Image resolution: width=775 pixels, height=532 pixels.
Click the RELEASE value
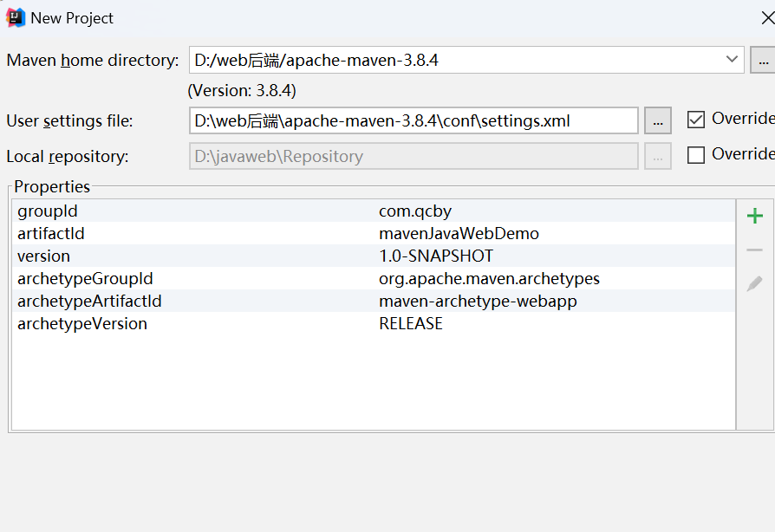pos(411,323)
